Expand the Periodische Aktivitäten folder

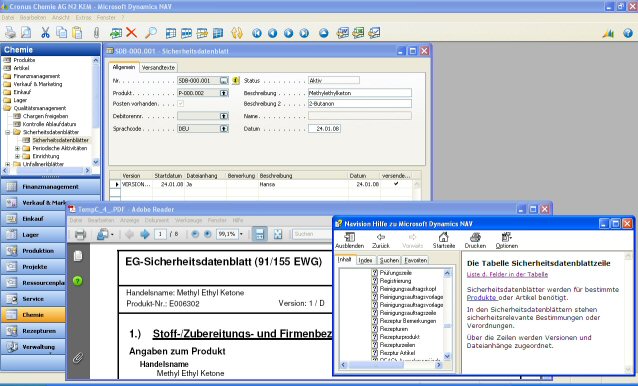coord(17,148)
